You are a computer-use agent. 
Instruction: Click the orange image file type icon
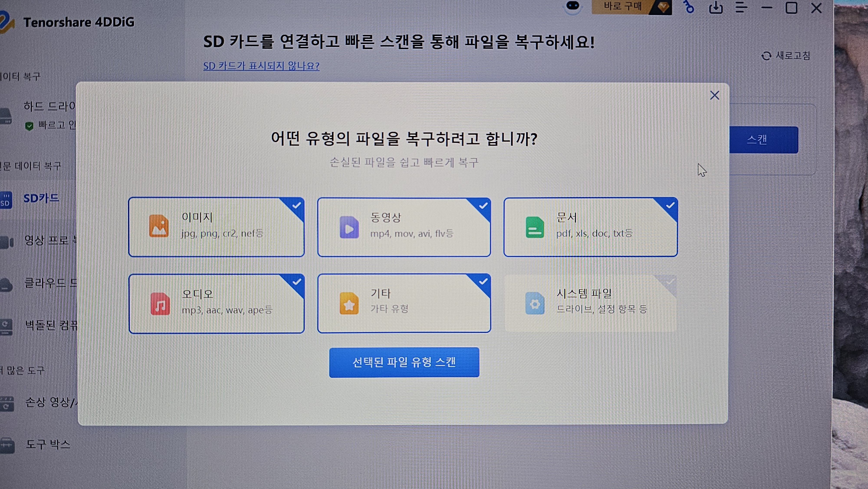point(159,226)
